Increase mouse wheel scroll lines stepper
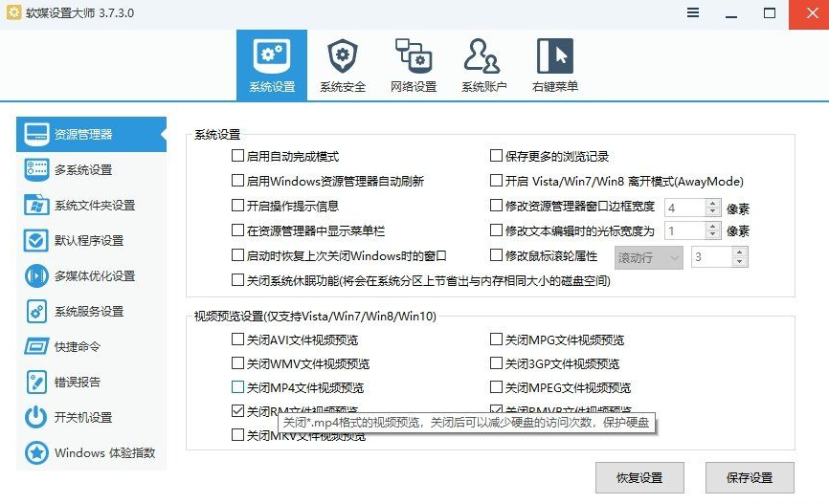The width and height of the screenshot is (829, 504). [x=740, y=252]
